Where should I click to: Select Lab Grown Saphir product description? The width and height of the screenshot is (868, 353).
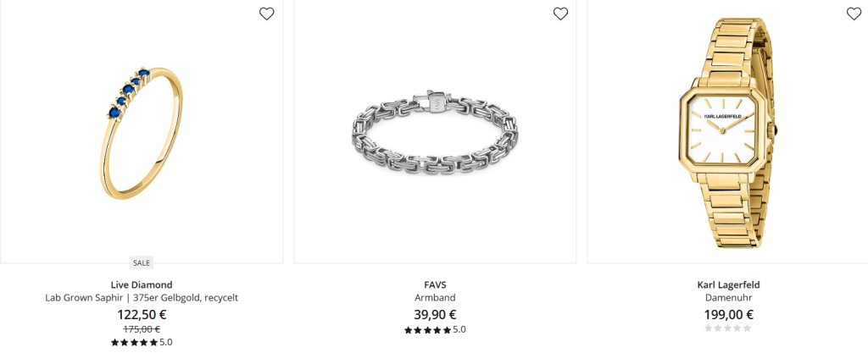pyautogui.click(x=142, y=298)
